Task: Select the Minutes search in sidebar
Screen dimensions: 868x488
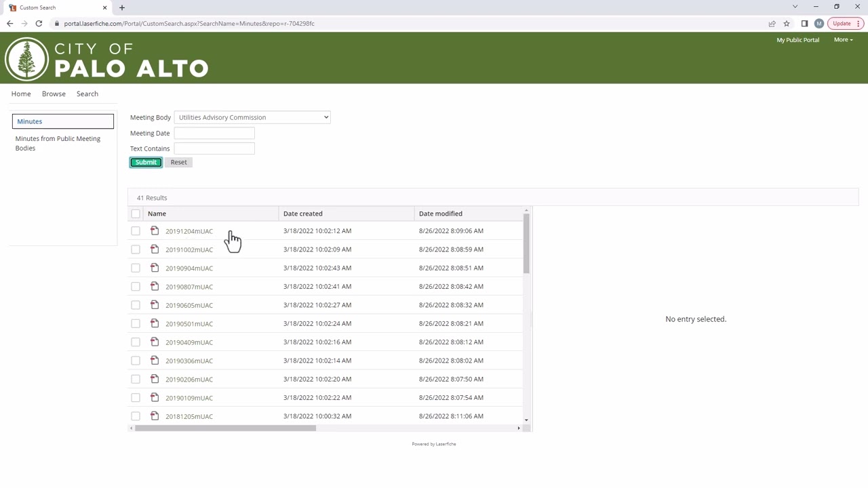Action: point(63,121)
